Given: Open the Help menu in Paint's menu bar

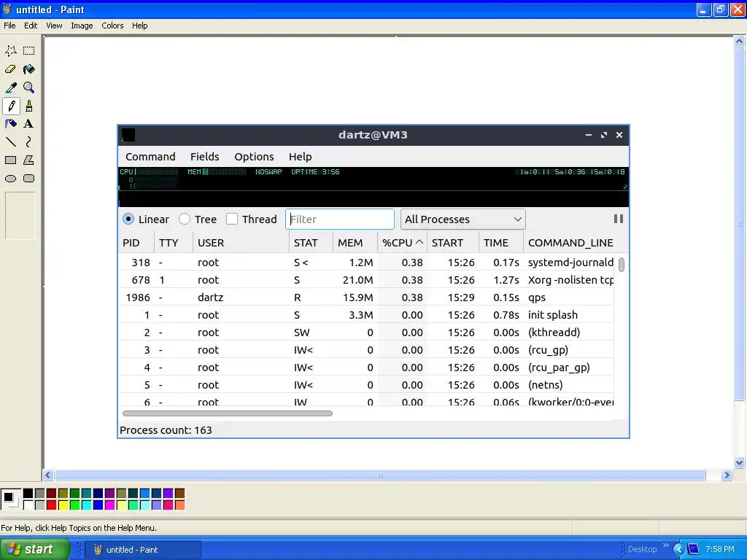Looking at the screenshot, I should click(x=139, y=26).
